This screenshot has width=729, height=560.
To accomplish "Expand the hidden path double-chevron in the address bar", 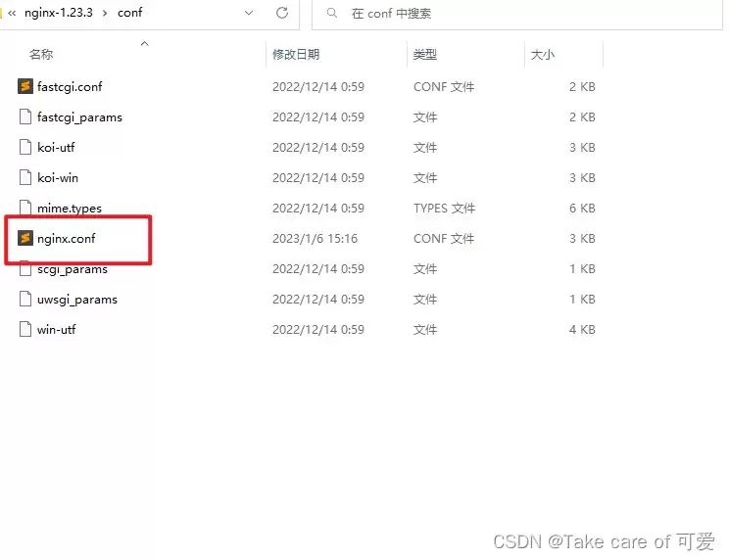I will [x=12, y=13].
